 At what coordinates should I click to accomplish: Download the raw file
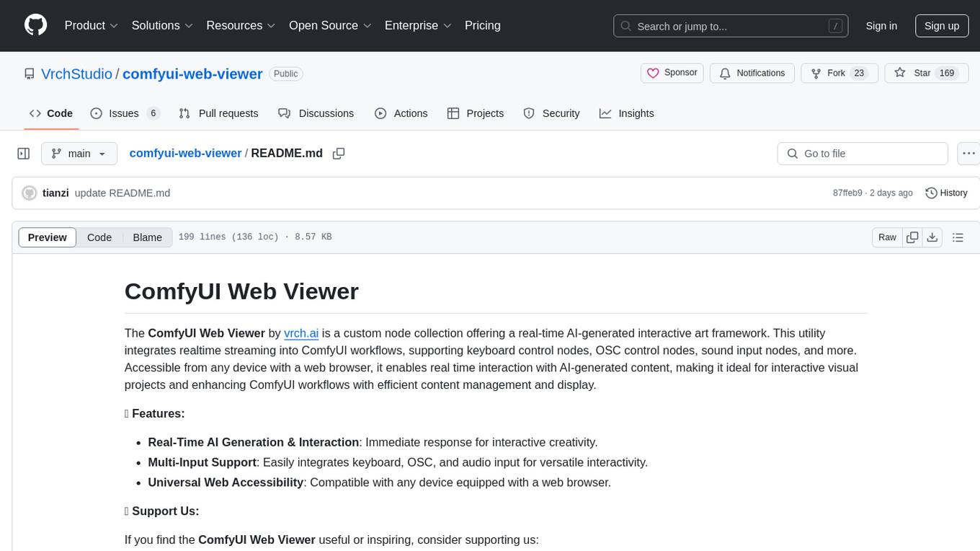click(932, 237)
